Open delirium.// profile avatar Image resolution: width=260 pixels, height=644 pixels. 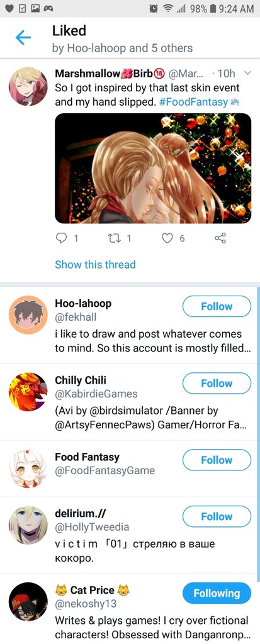pos(28,525)
